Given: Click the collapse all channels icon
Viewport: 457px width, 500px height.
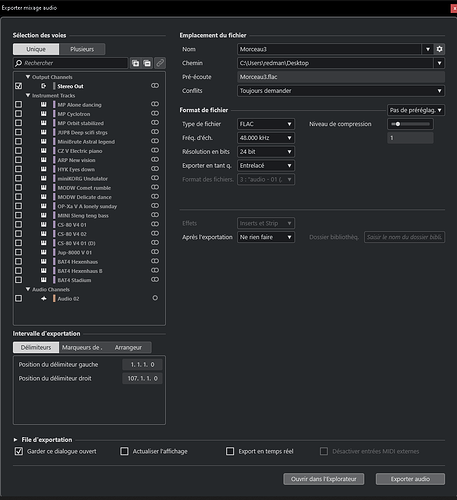Looking at the screenshot, I should pyautogui.click(x=147, y=63).
